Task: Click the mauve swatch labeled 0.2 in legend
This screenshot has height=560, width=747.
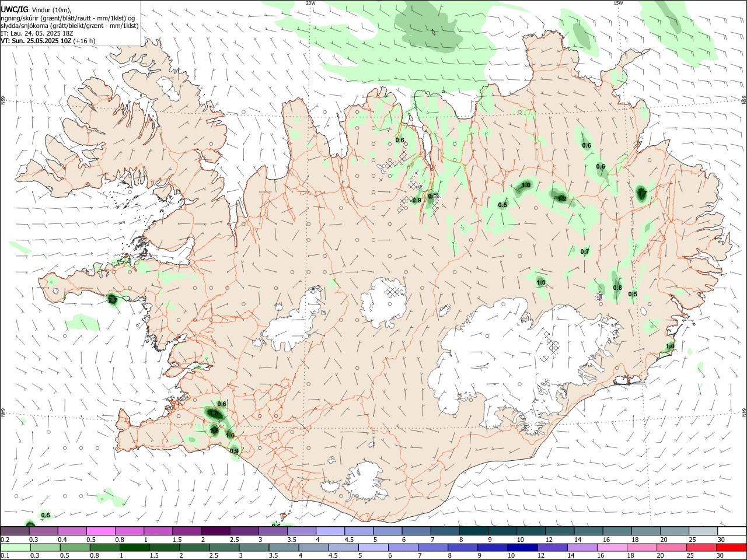Action: (x=15, y=531)
